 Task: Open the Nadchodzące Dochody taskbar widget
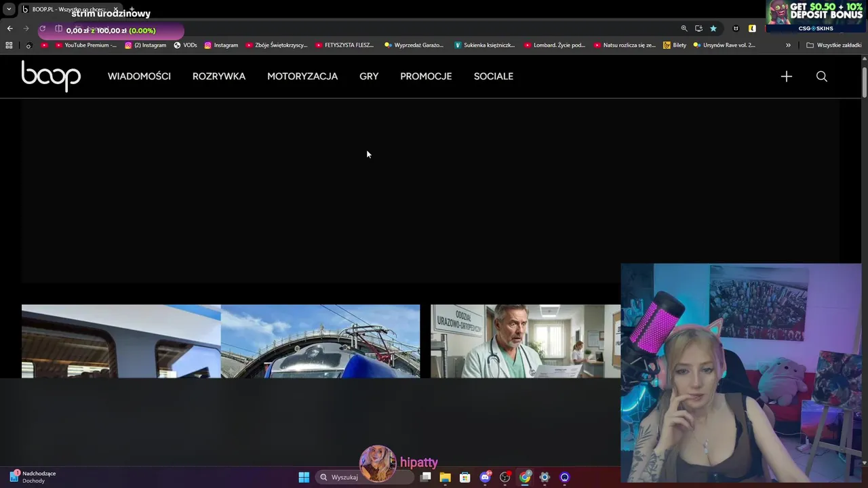coord(33,477)
